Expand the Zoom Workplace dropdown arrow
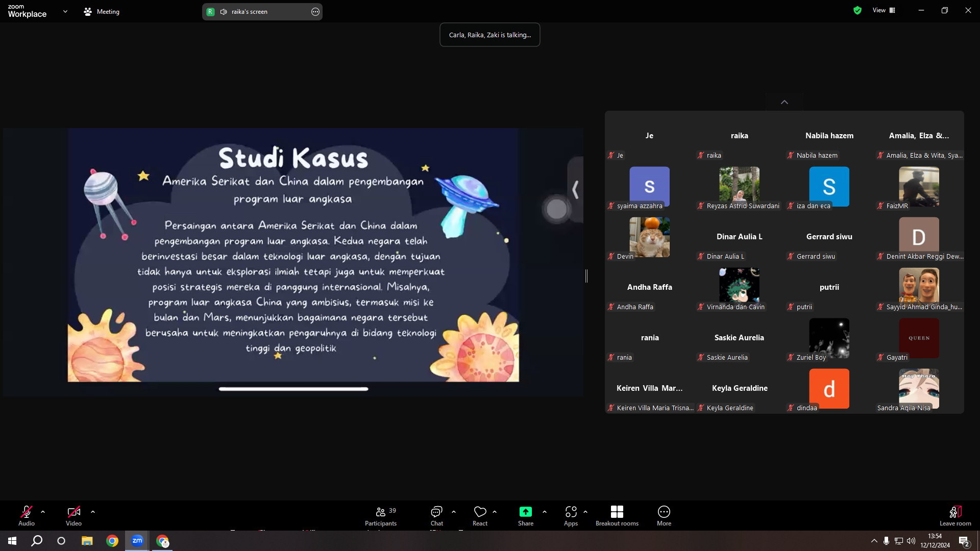The width and height of the screenshot is (980, 551). point(65,11)
